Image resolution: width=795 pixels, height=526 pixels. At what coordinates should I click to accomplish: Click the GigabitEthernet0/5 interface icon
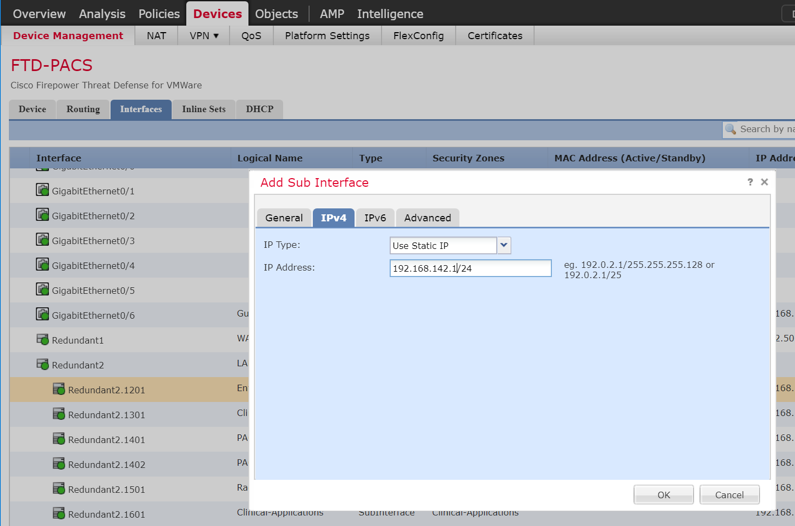43,290
